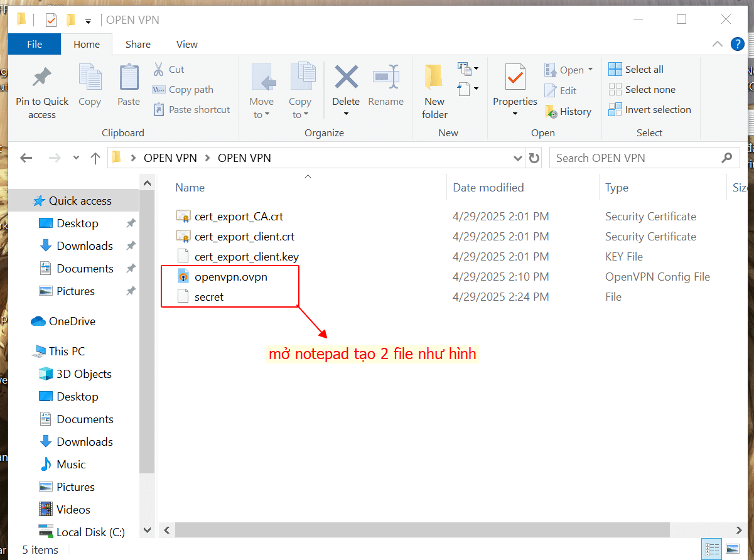
Task: Open Music under This PC
Action: pyautogui.click(x=71, y=465)
